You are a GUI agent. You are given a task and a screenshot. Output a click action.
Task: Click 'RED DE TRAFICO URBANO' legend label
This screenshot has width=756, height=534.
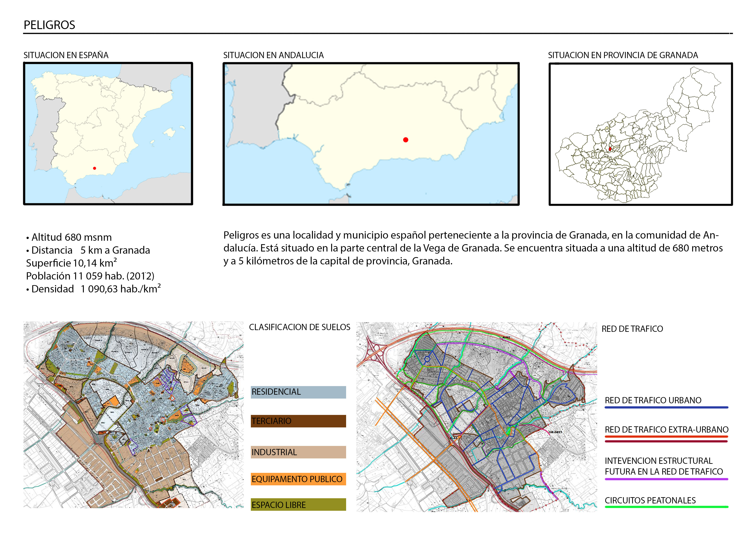653,400
